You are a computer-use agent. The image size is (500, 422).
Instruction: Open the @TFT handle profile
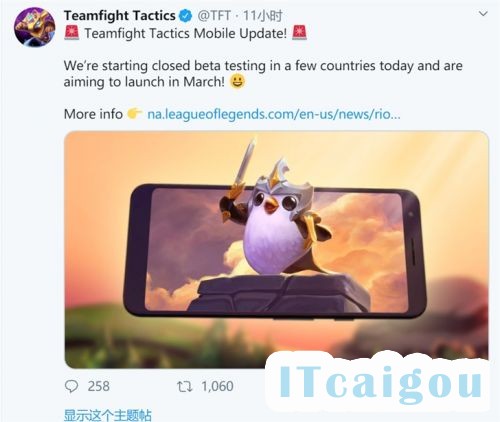[214, 16]
